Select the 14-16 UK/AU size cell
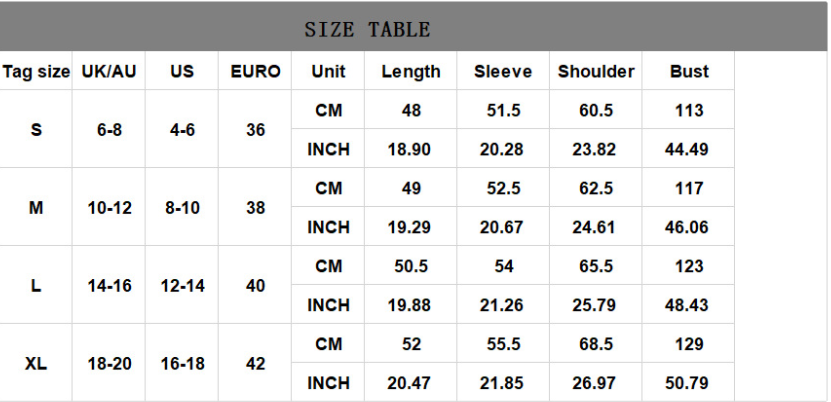831x402 pixels. [x=109, y=286]
